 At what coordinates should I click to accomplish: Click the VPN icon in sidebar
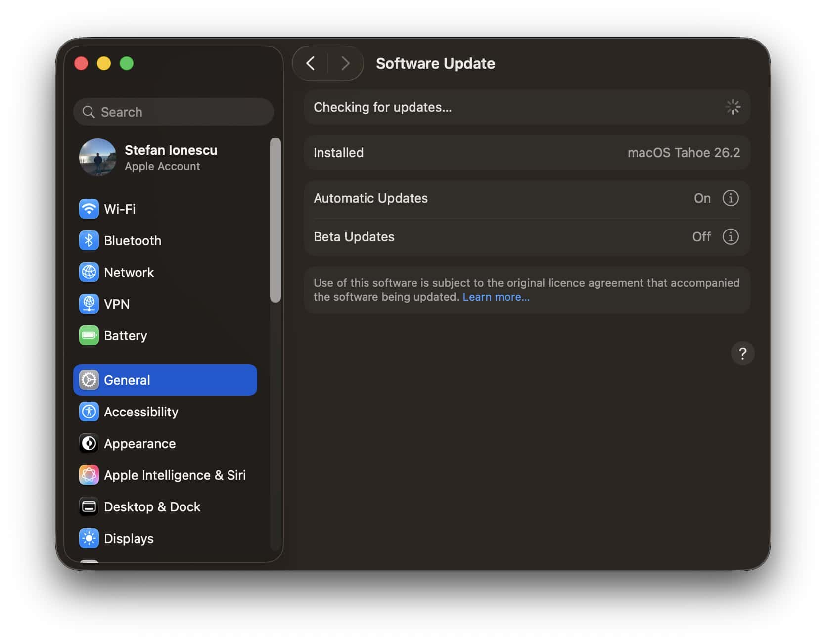point(89,304)
